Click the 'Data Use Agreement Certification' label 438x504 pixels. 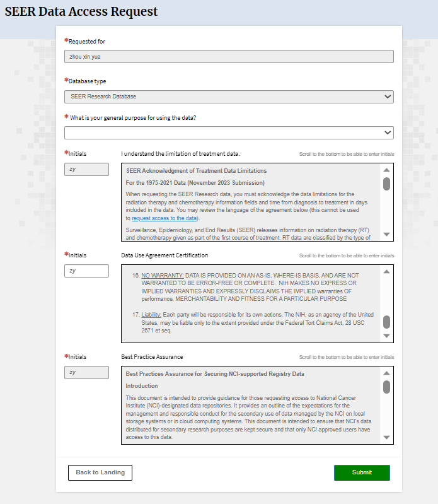click(x=164, y=255)
